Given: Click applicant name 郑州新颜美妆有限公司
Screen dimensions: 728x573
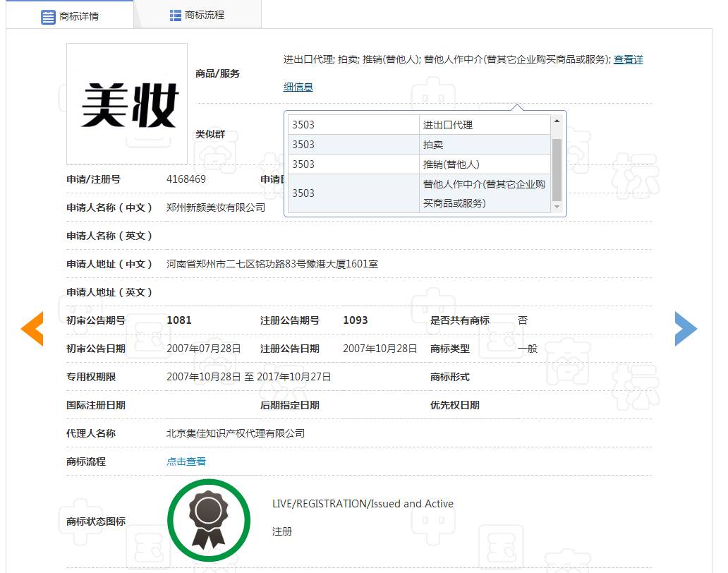Looking at the screenshot, I should 216,207.
